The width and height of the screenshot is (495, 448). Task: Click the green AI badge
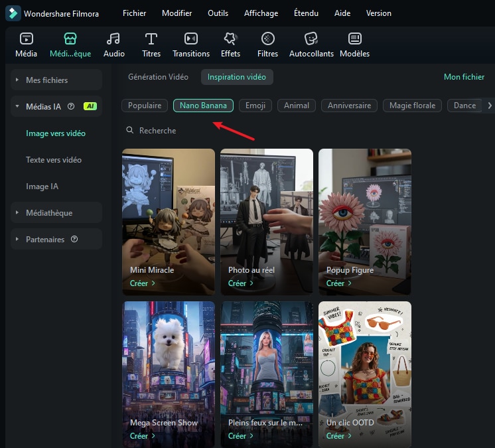(x=90, y=106)
